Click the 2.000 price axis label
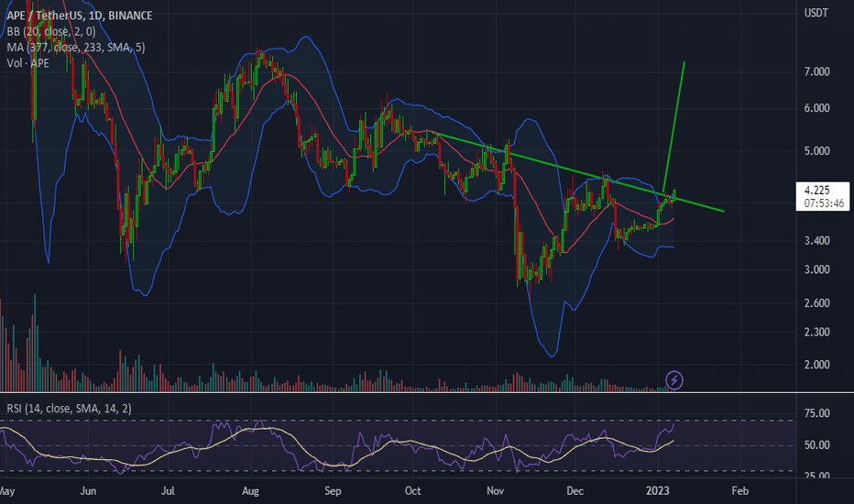Screen dimensions: 854x504 [817, 365]
